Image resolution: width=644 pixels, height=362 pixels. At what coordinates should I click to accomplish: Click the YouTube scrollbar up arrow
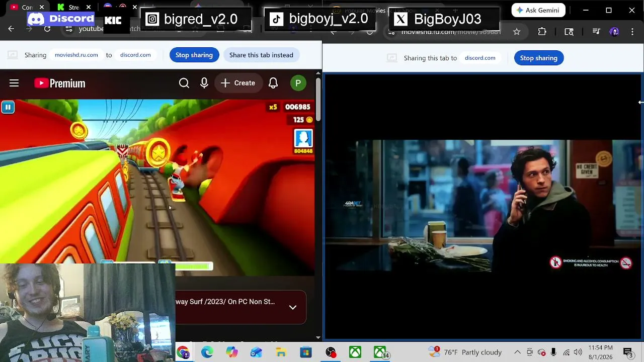click(318, 73)
